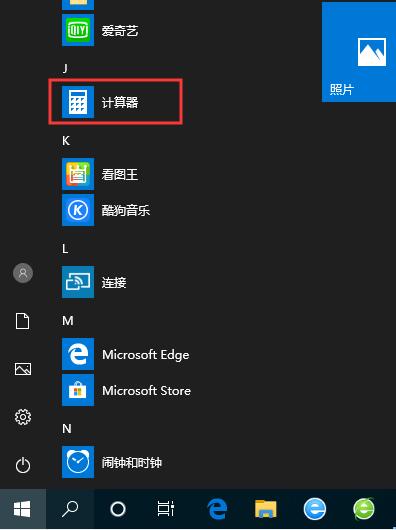Open Cortana circle on the taskbar
This screenshot has width=396, height=530.
pyautogui.click(x=118, y=509)
